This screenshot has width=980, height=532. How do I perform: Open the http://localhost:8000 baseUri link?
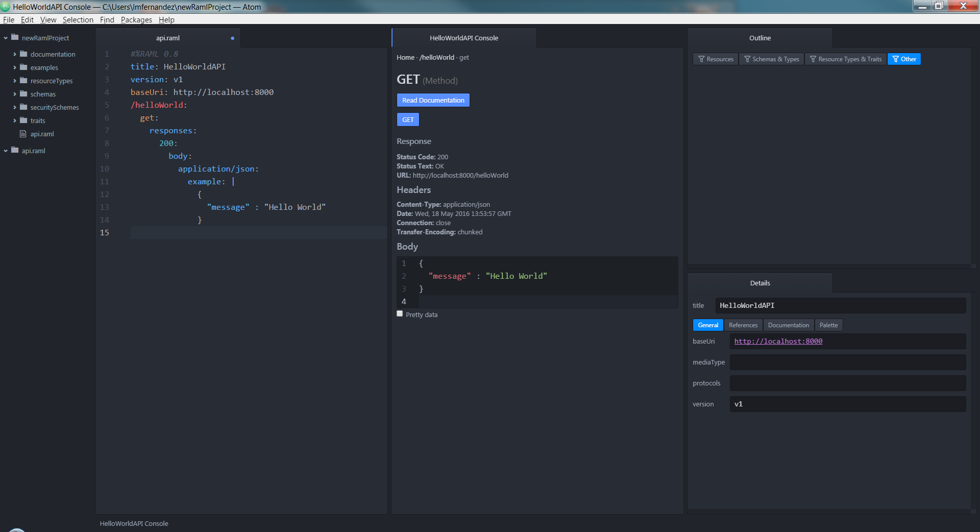(778, 341)
